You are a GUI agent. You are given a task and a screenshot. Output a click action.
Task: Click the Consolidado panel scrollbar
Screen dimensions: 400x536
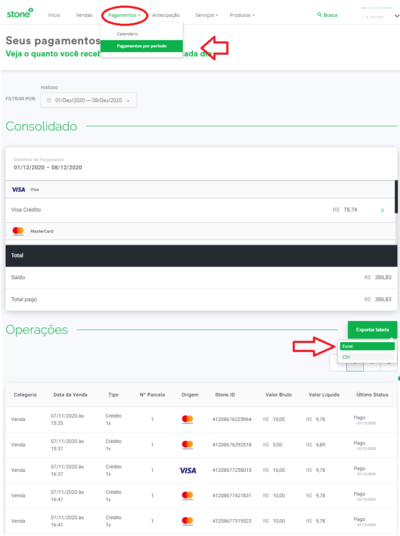pos(396,197)
